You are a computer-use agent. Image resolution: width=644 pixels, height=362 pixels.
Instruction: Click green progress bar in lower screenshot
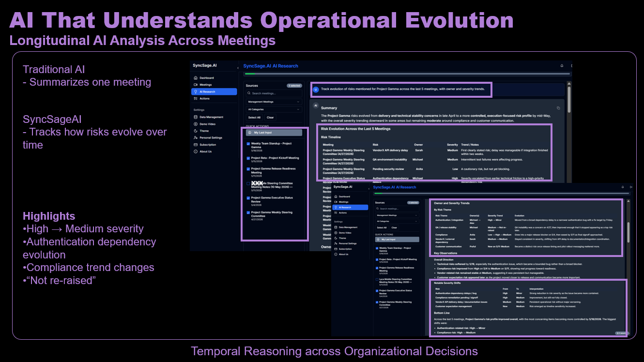pos(379,194)
